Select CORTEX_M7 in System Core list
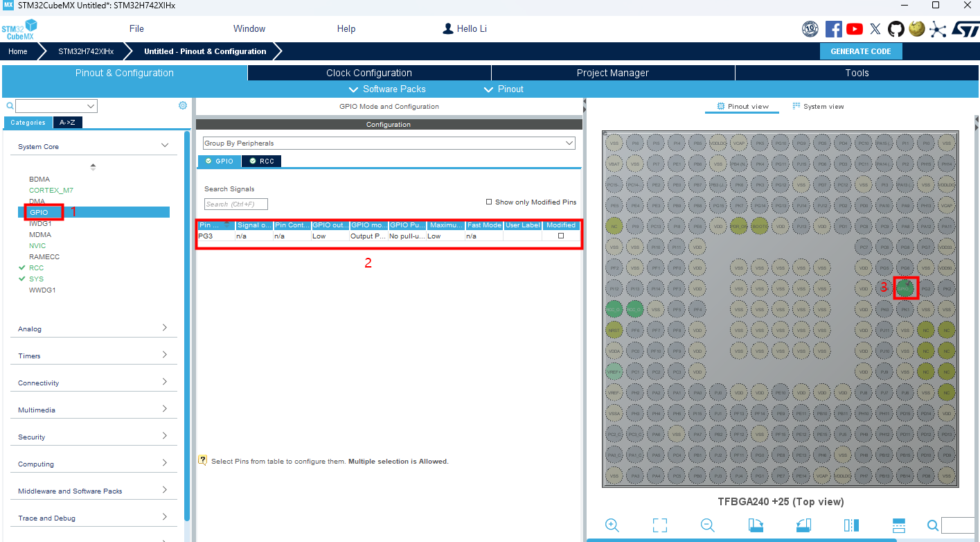Image resolution: width=980 pixels, height=542 pixels. pos(51,190)
